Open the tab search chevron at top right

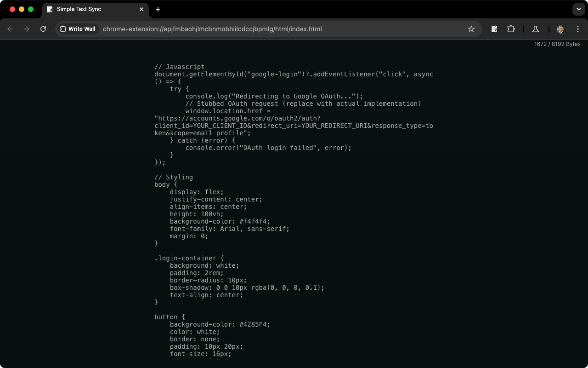pyautogui.click(x=578, y=9)
